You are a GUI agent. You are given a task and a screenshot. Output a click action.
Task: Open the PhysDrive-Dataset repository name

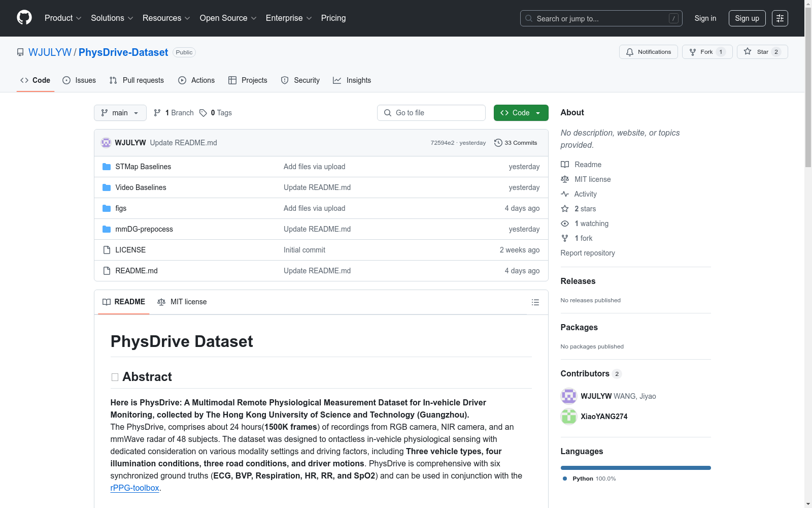[123, 52]
